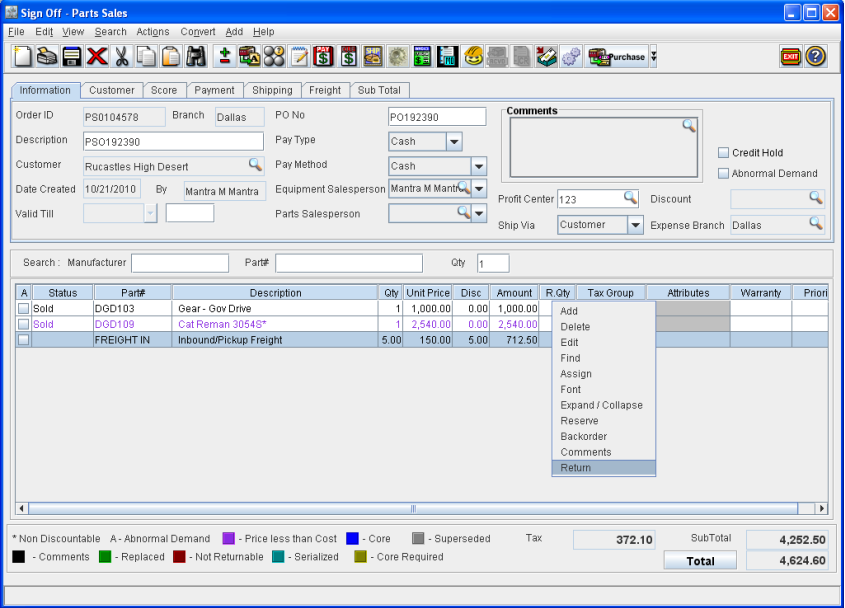
Task: Click the Tax Group column header
Action: click(x=611, y=293)
